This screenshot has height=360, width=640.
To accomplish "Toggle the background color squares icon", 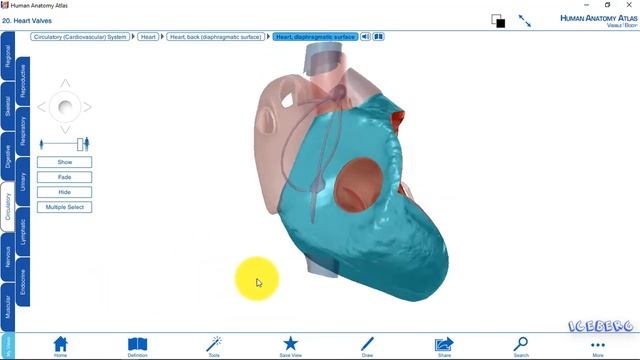I will click(x=498, y=21).
